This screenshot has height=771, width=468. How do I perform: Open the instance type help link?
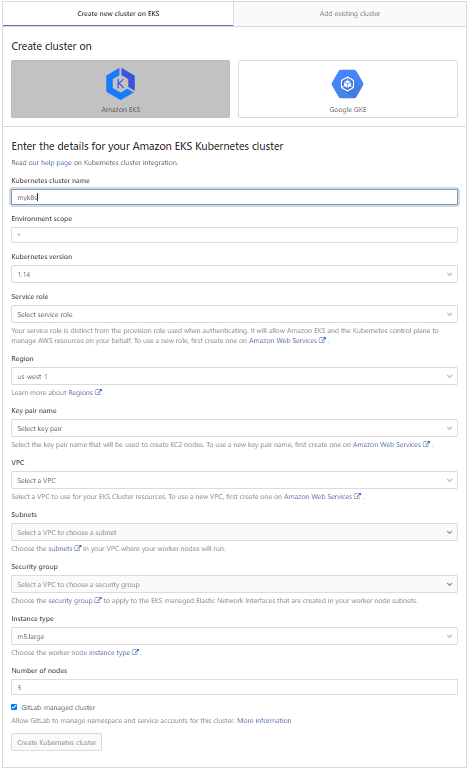109,652
